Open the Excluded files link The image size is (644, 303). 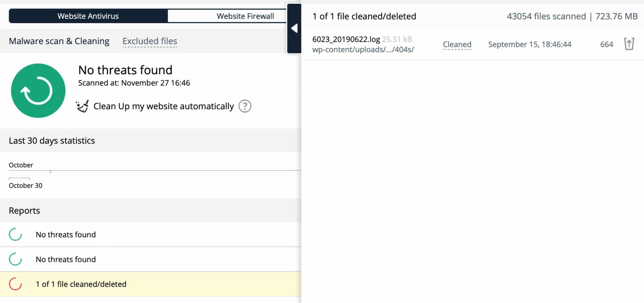tap(150, 41)
